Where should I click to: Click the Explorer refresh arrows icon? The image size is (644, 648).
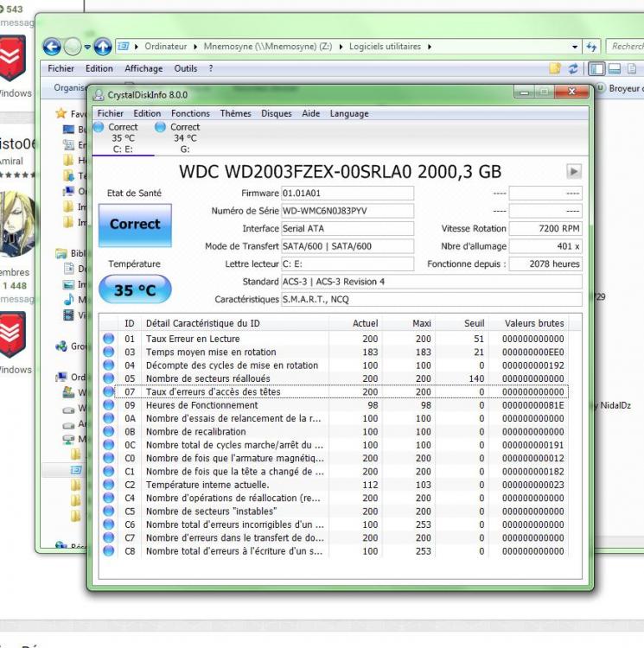pyautogui.click(x=592, y=47)
